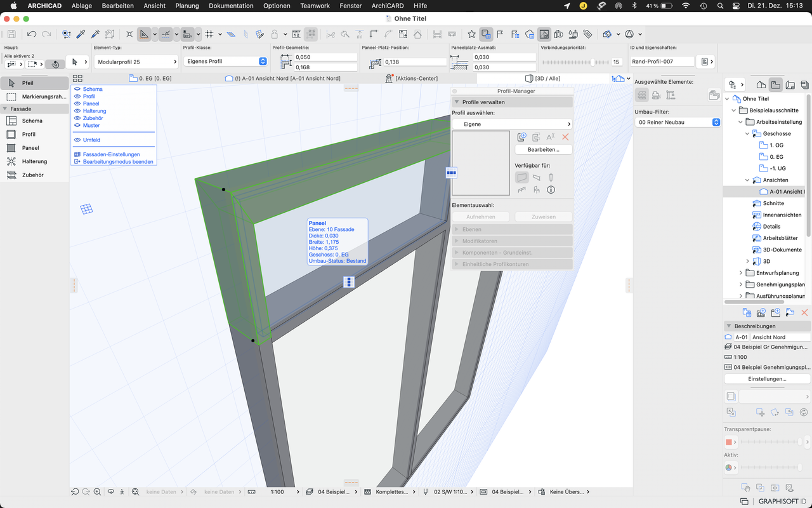Image resolution: width=812 pixels, height=508 pixels.
Task: Click the tag label icon in toolbar
Action: coord(587,34)
